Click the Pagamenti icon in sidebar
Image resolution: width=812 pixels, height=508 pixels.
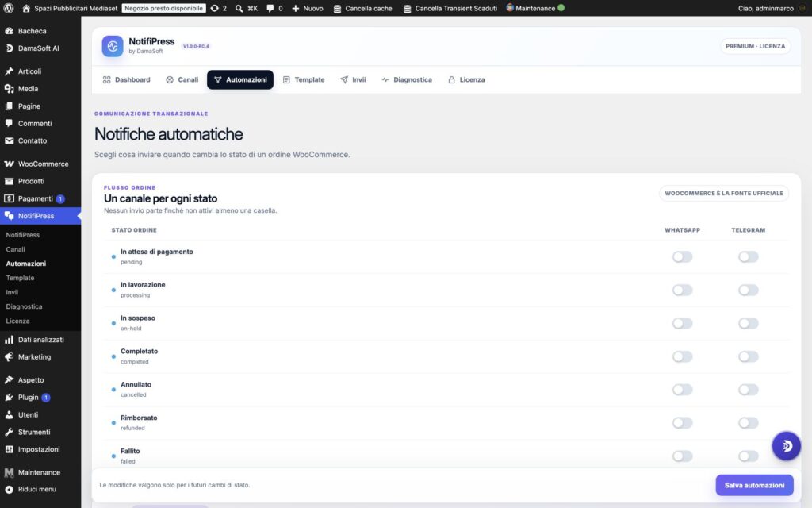(9, 198)
